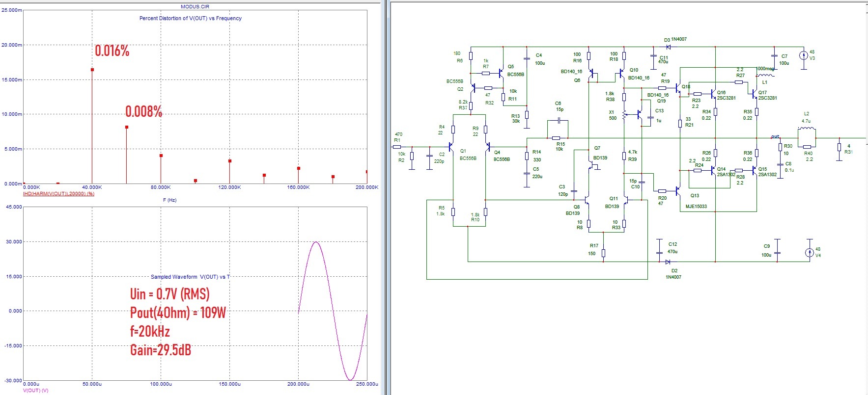Select the Q13 MJE15033 driver transistor
The width and height of the screenshot is (868, 395).
[x=678, y=190]
